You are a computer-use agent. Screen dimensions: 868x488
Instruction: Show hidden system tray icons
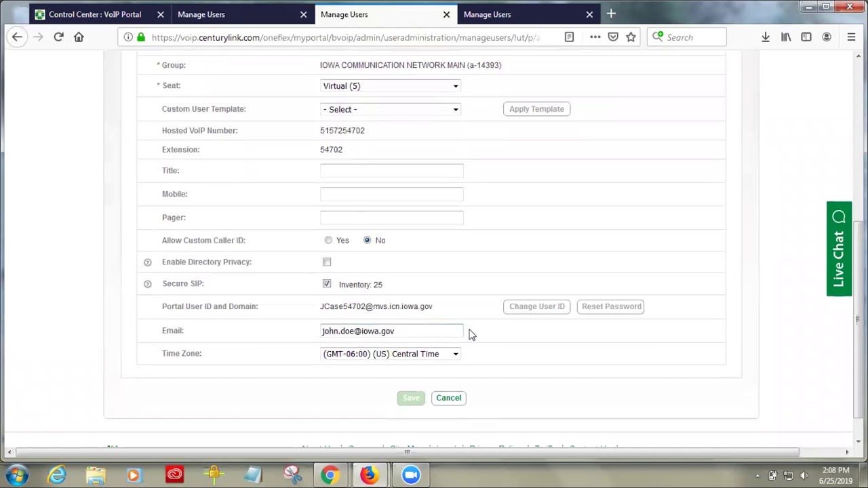(x=757, y=476)
